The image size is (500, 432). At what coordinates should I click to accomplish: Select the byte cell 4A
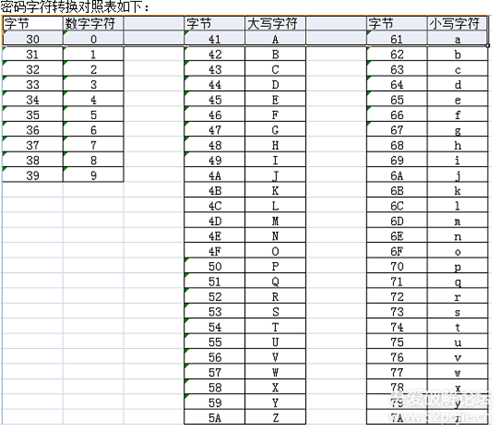pos(215,175)
